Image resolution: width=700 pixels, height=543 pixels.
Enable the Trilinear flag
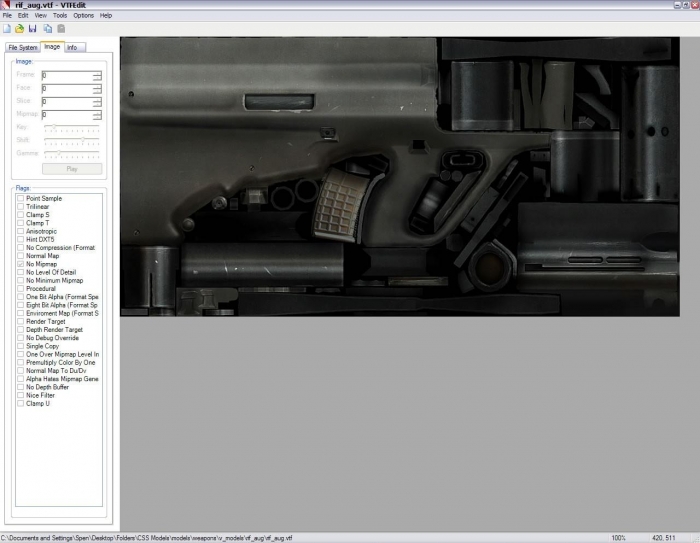pos(21,207)
